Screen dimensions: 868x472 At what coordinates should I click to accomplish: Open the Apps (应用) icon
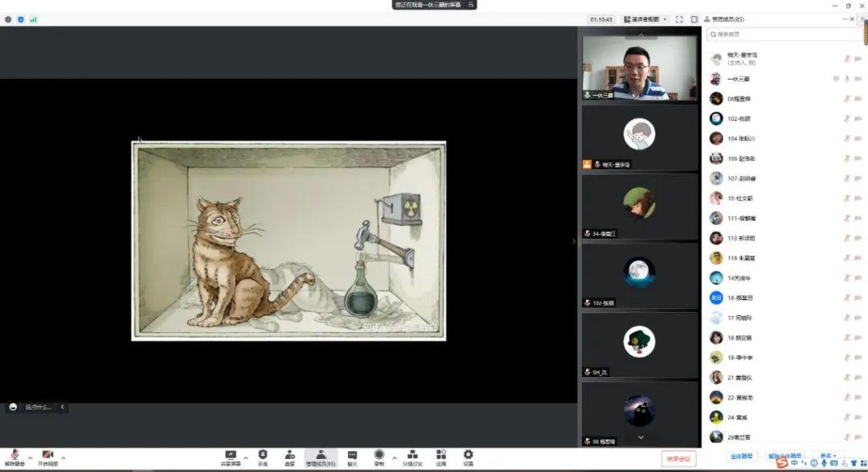[441, 455]
